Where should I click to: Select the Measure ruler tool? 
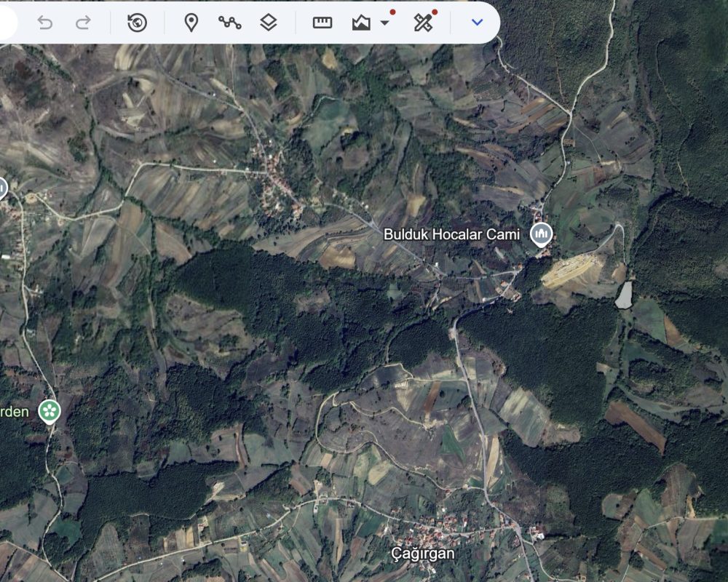323,23
